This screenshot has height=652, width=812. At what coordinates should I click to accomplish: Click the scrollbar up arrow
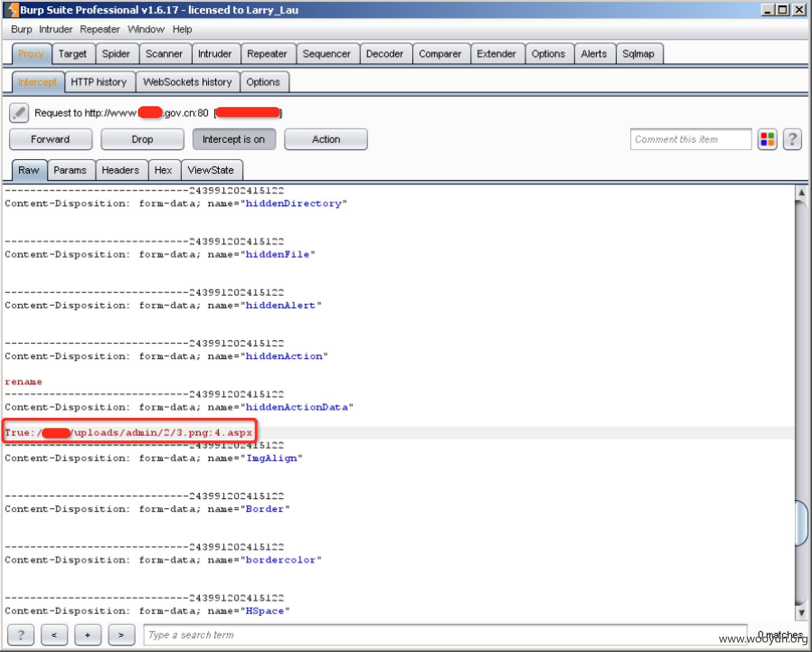[801, 192]
